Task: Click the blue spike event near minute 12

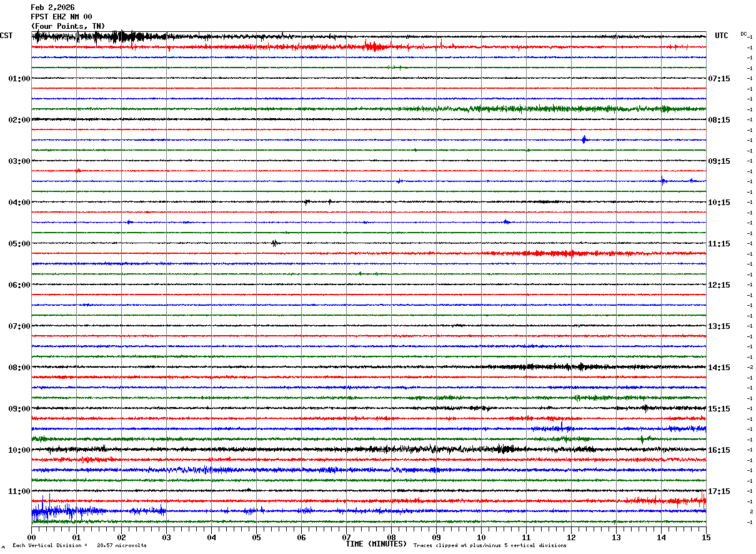Action: [584, 139]
